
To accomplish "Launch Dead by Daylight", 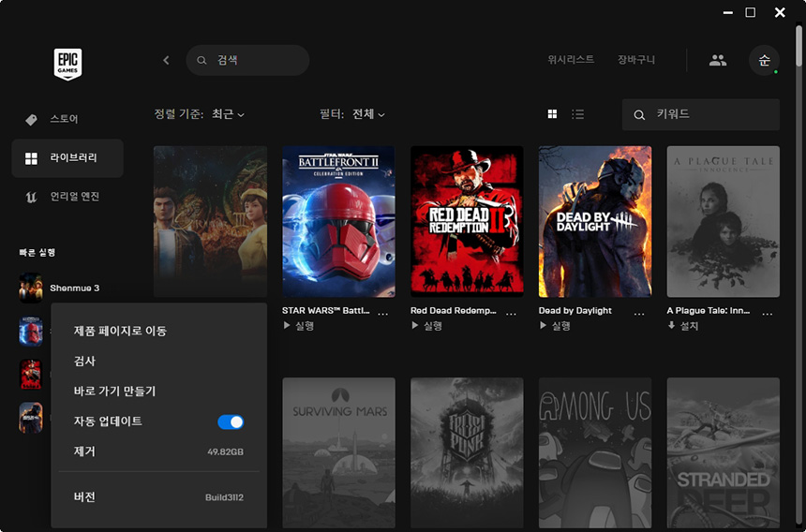I will click(555, 326).
